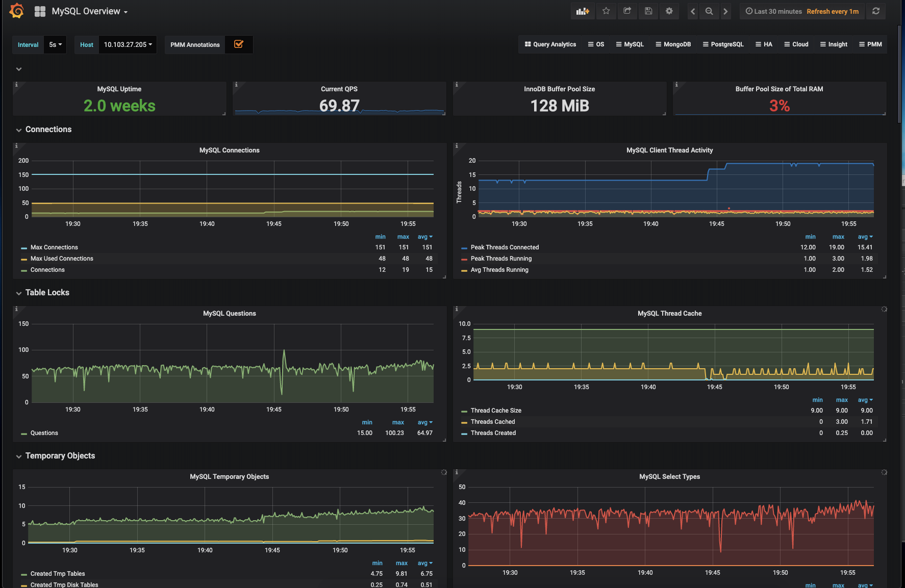Collapse the Connections row
This screenshot has height=588, width=905.
point(48,130)
